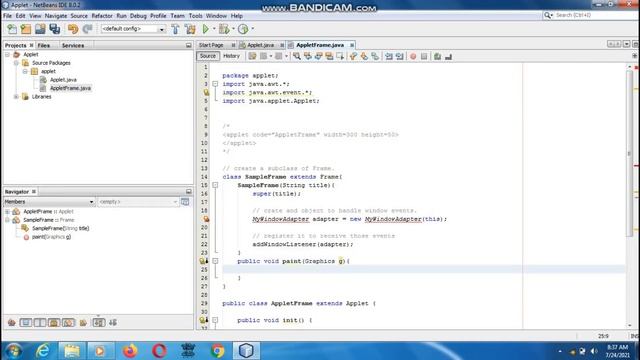Select paint(Graphics g) in Navigator
Screen dimensions: 640x360
point(51,237)
